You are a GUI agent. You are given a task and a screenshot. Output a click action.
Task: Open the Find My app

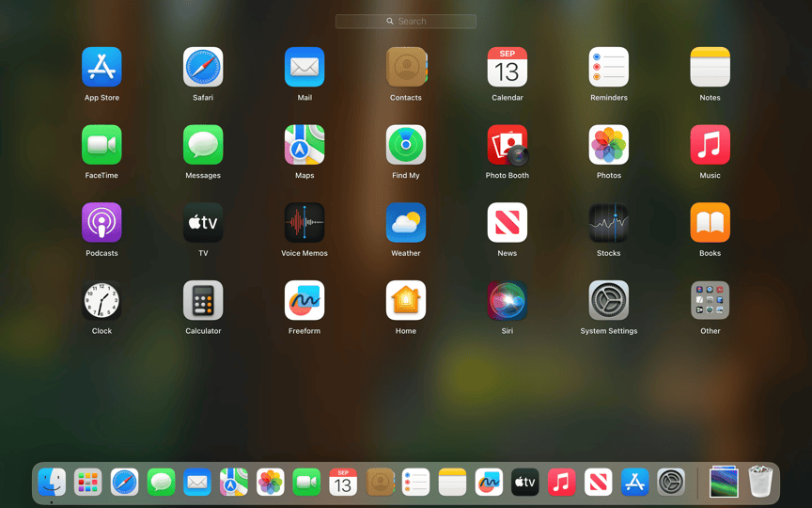tap(406, 145)
